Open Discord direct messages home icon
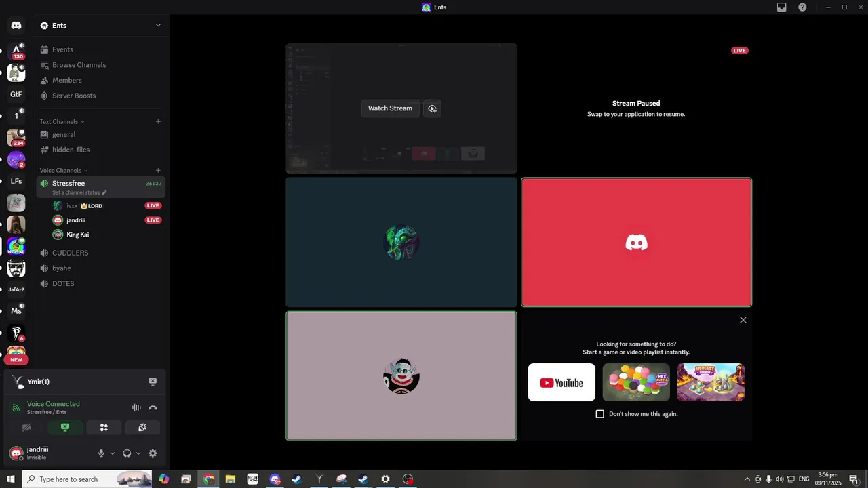 coord(16,26)
